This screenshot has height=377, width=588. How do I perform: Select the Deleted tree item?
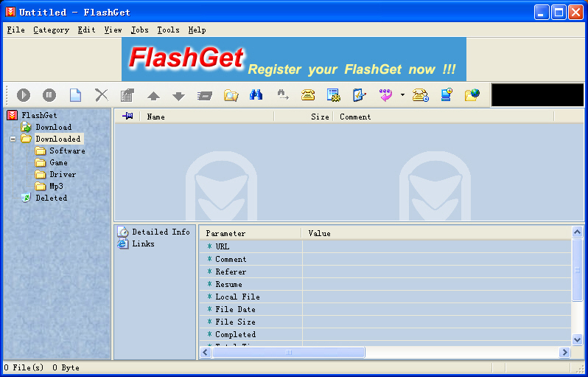pos(52,198)
